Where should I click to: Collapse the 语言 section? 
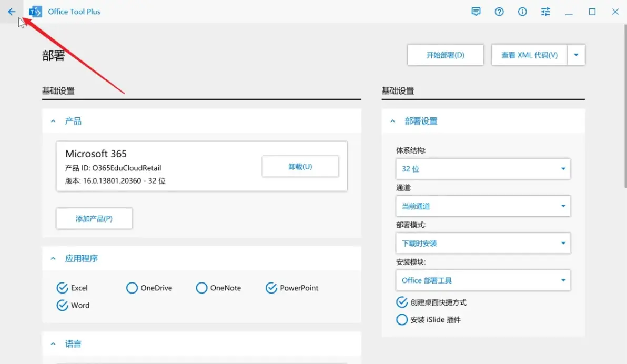(x=53, y=344)
